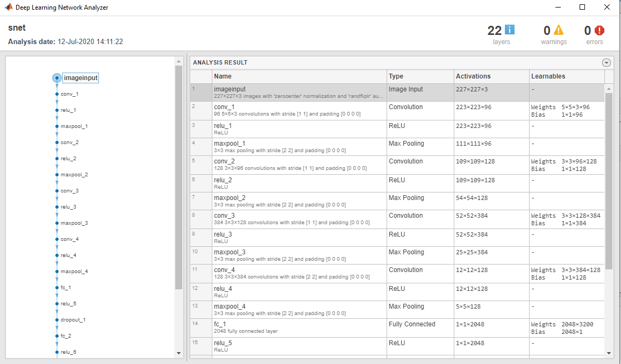Select the conv_3 row in table
The image size is (621, 364).
coord(397,219)
